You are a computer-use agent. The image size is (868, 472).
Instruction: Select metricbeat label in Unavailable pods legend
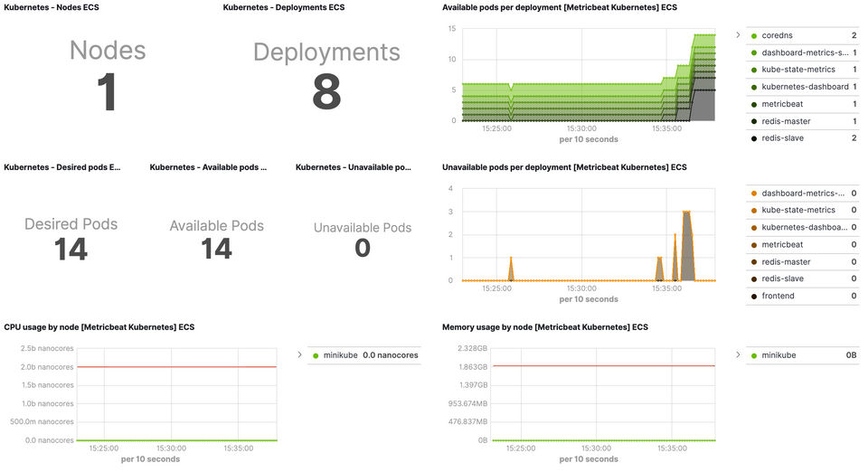pos(782,244)
